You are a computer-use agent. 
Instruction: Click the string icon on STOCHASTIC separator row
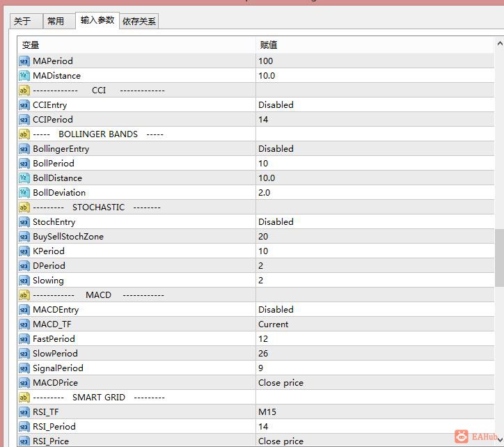click(24, 207)
